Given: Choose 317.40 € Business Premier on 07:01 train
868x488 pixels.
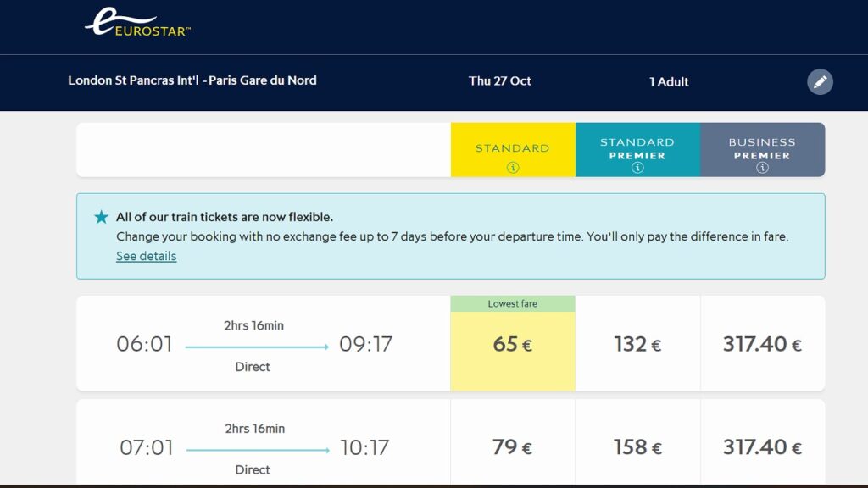Looking at the screenshot, I should (762, 446).
